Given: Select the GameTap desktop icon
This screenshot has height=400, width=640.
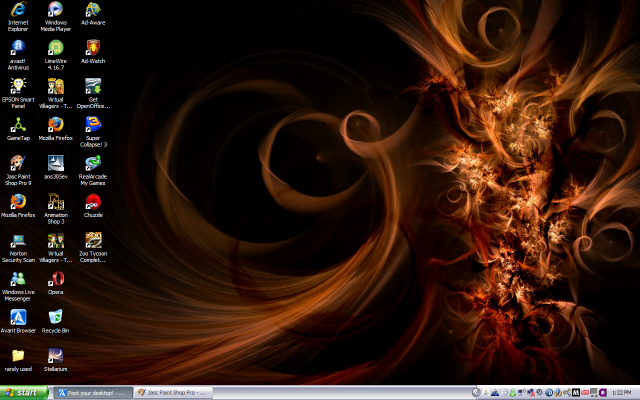Looking at the screenshot, I should [x=18, y=125].
